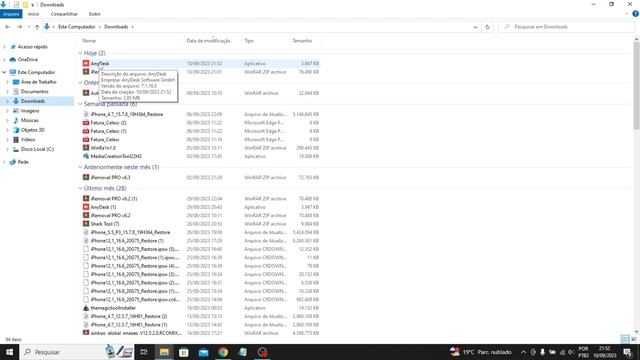
Task: Collapse the ribbon using the chevron
Action: point(627,14)
